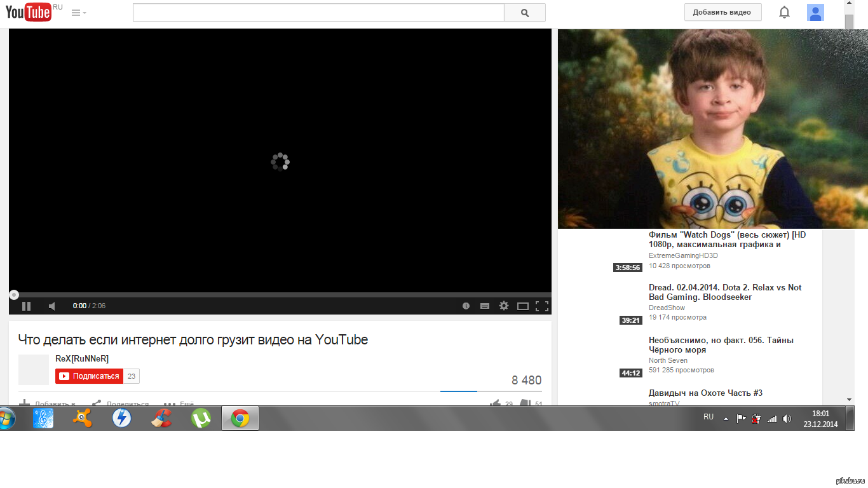This screenshot has height=488, width=868.
Task: Click the 10 428 просмотров text
Action: coord(679,266)
